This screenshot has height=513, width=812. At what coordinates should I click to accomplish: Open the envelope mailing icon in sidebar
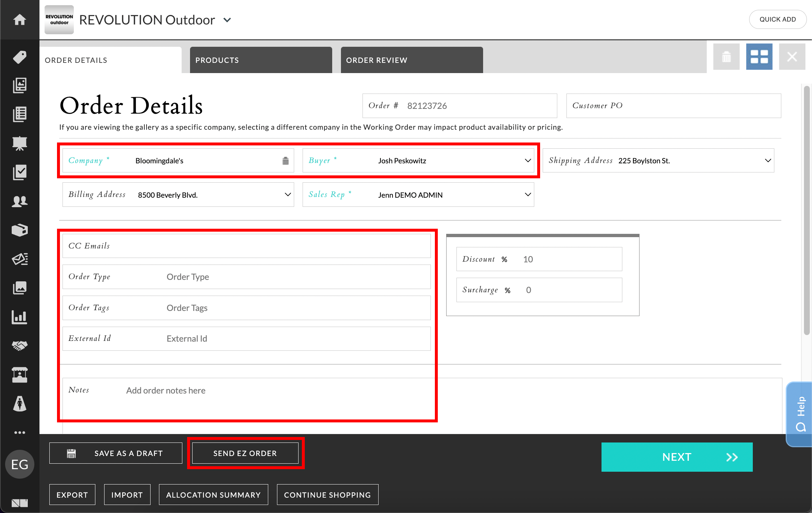click(20, 259)
